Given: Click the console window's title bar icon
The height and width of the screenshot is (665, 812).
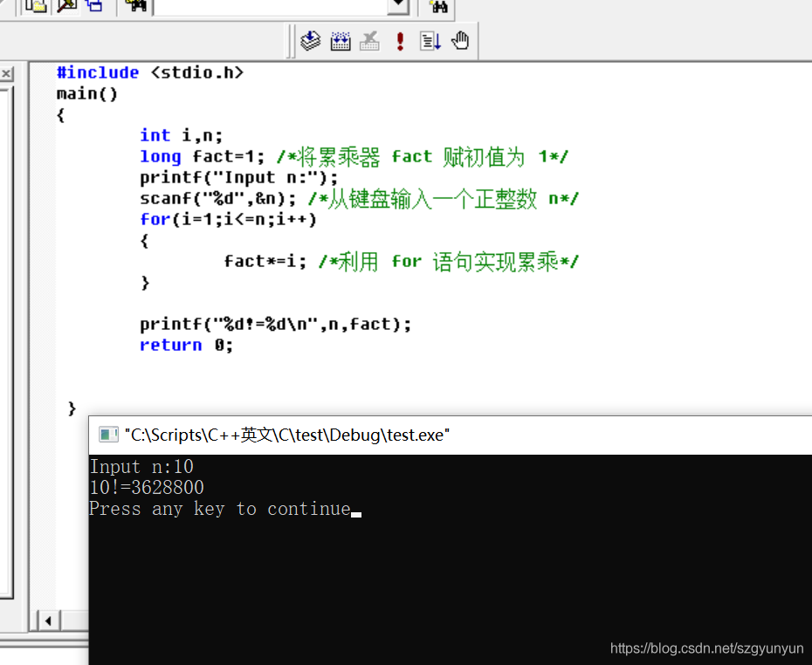Looking at the screenshot, I should point(108,435).
